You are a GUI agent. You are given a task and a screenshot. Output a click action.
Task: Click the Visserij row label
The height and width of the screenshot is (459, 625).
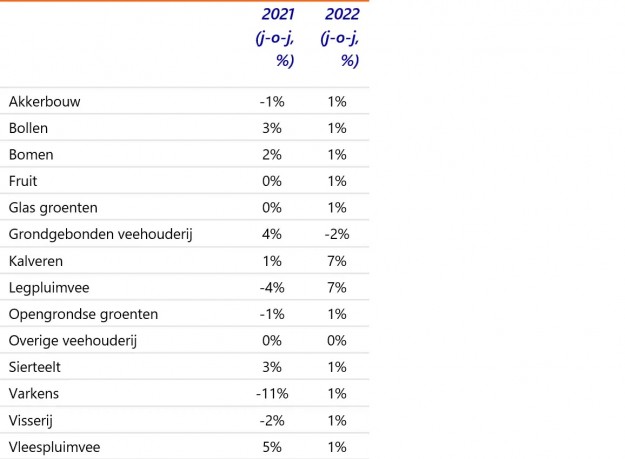[x=32, y=420]
